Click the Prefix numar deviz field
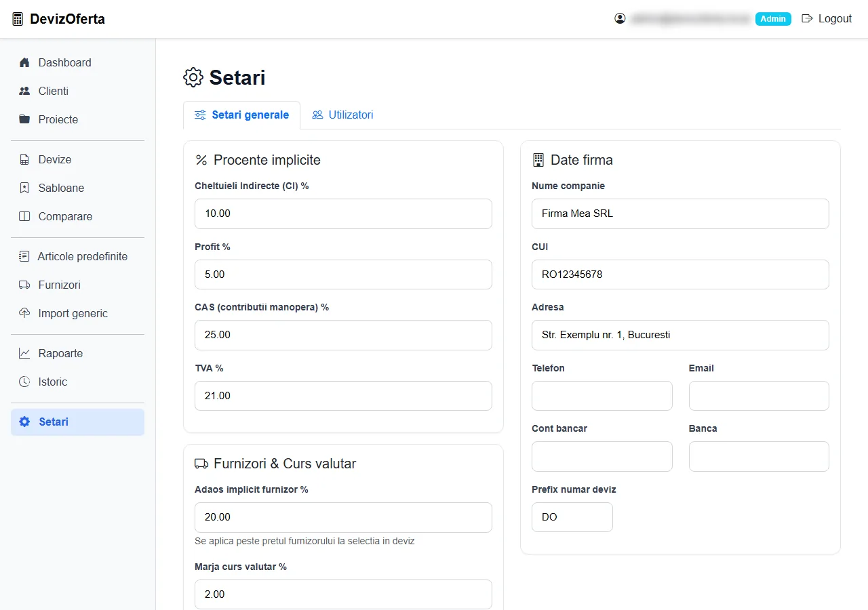 572,517
